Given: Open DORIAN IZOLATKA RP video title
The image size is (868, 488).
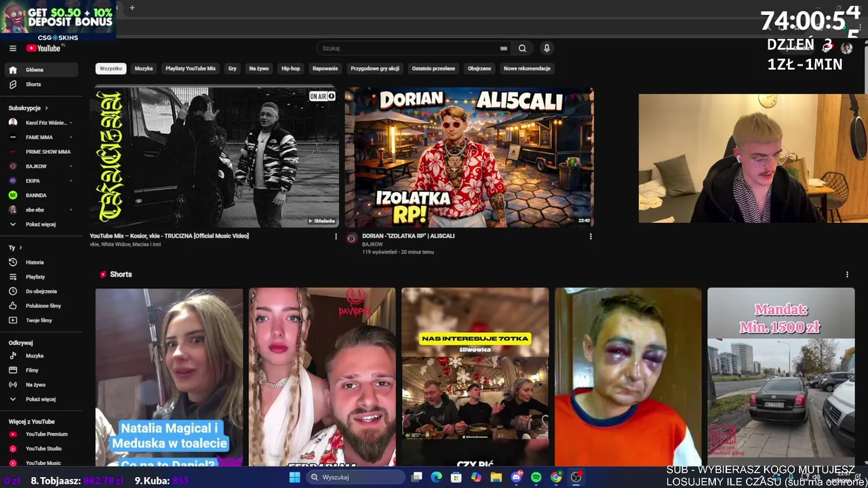Looking at the screenshot, I should (x=408, y=236).
